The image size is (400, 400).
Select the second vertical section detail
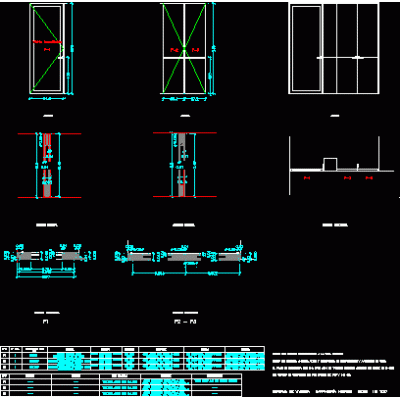click(x=184, y=165)
